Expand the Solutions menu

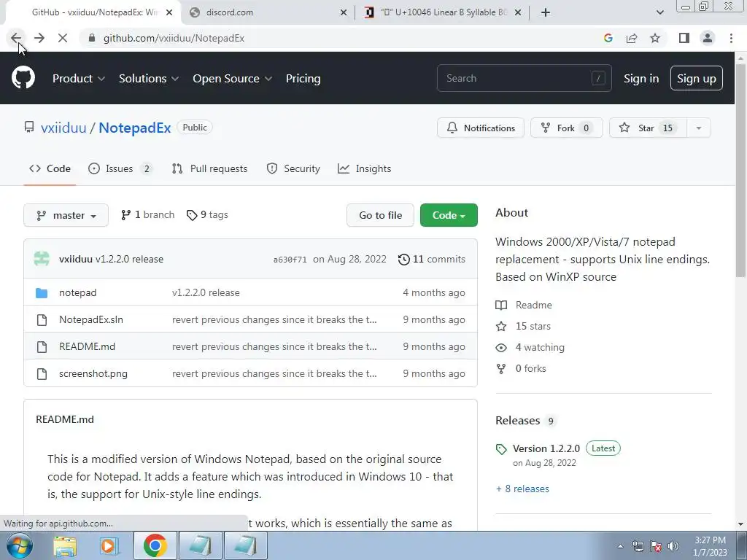(149, 78)
